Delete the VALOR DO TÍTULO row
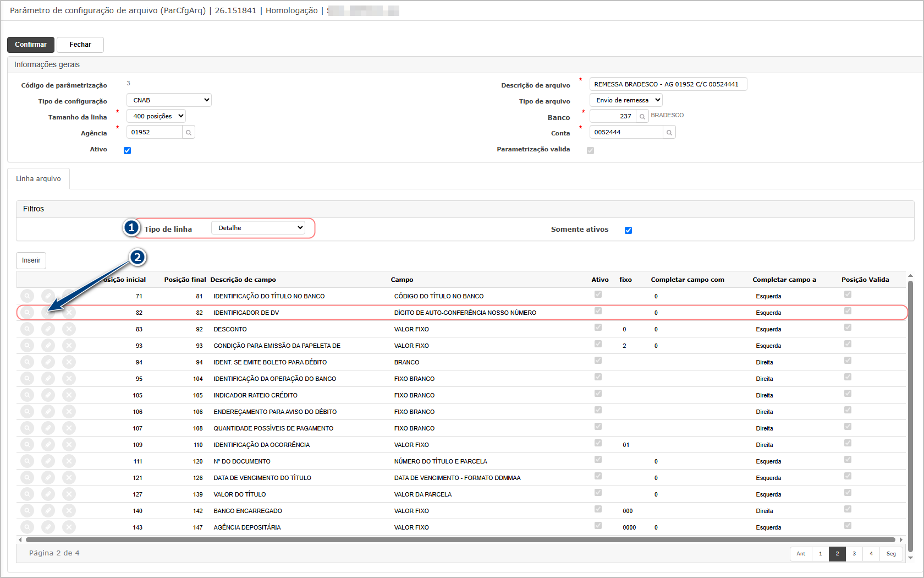 [69, 494]
